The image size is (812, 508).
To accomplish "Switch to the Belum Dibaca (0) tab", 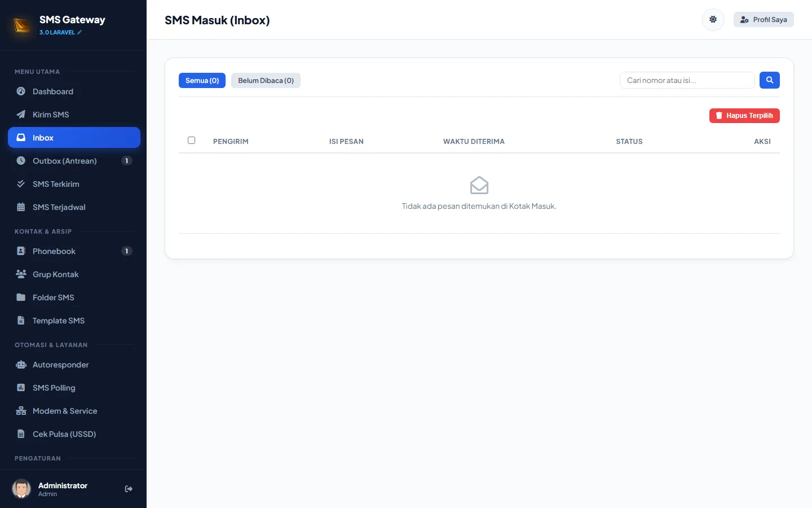I will click(x=266, y=81).
